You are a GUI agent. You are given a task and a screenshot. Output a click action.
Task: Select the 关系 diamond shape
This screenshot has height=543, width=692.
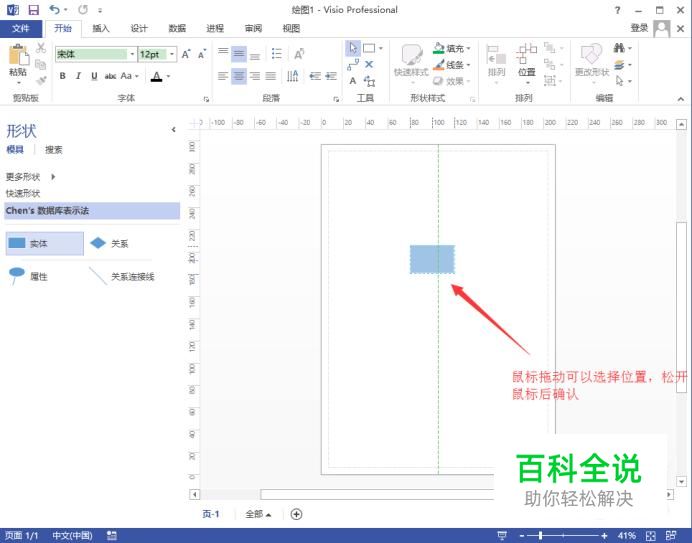pyautogui.click(x=109, y=243)
